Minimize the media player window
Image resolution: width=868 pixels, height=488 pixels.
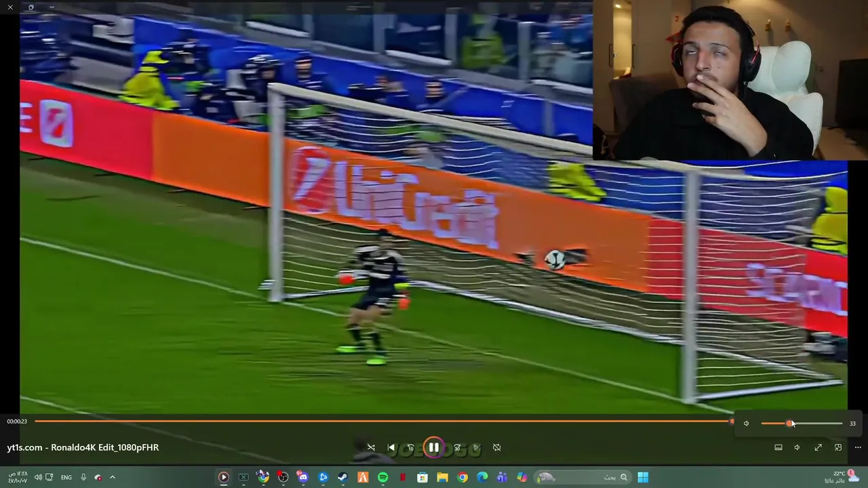(52, 7)
